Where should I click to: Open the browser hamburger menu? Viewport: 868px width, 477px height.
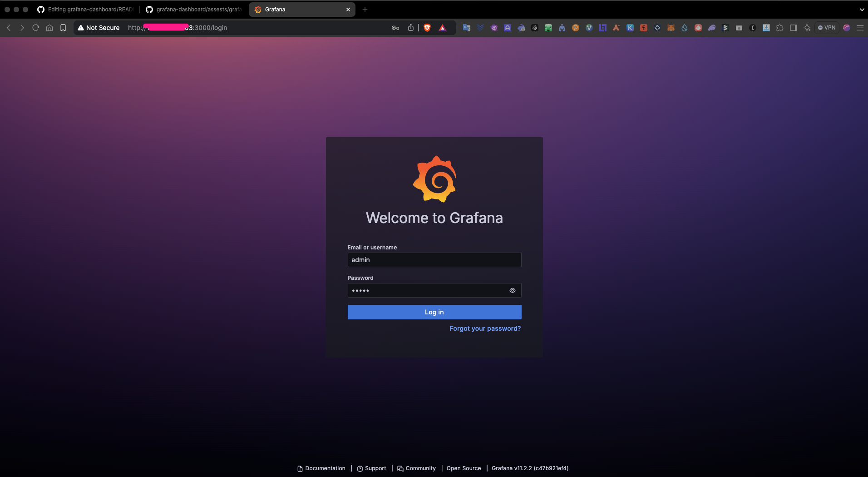[x=860, y=28]
